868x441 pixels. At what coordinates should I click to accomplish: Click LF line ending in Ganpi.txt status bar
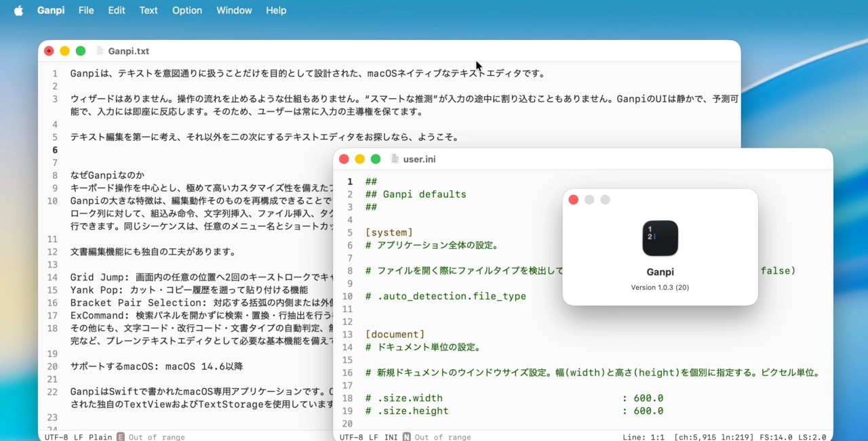pyautogui.click(x=79, y=437)
